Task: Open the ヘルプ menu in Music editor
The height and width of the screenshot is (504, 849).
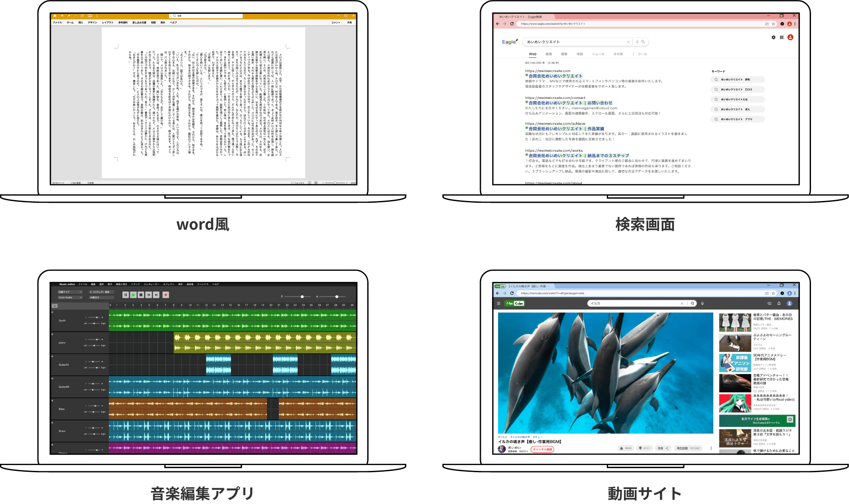Action: (215, 284)
